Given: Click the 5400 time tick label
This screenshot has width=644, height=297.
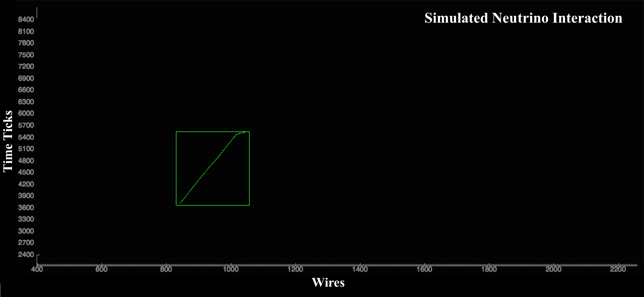Looking at the screenshot, I should coord(26,137).
